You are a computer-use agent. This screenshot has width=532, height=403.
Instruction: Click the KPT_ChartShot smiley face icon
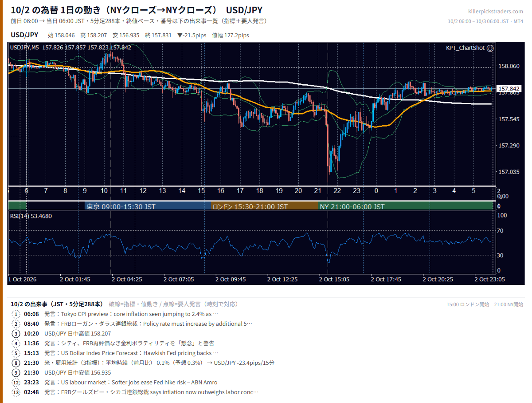click(x=490, y=48)
